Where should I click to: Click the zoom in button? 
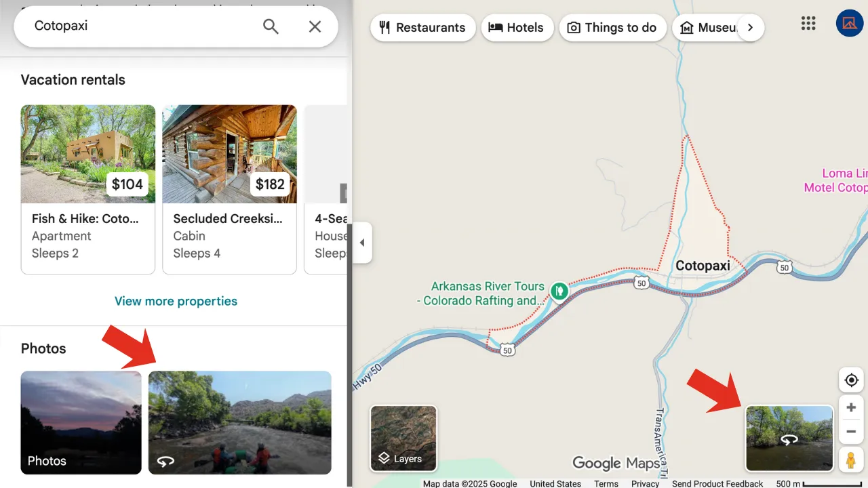850,407
